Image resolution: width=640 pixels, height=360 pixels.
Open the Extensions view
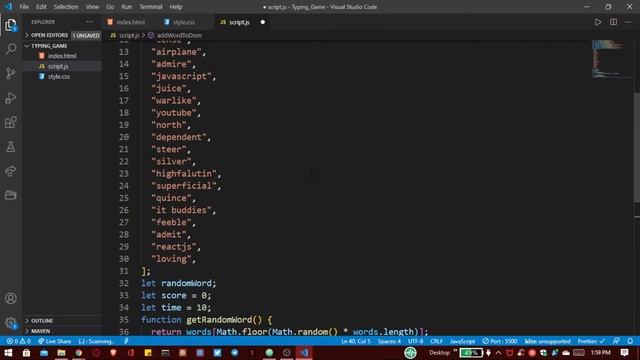(11, 122)
